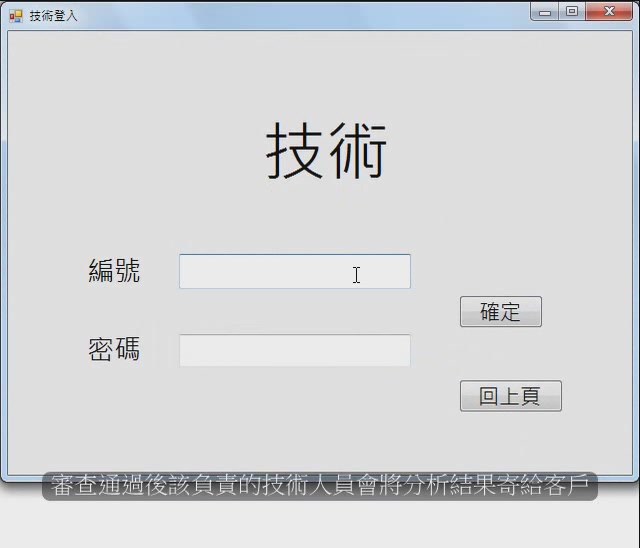Click blank form area below the 密碼 field
Screen dimensions: 640x548
(x=294, y=420)
